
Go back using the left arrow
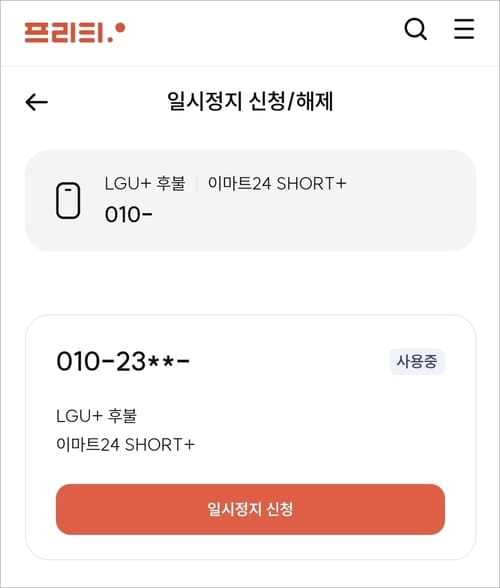[x=36, y=102]
